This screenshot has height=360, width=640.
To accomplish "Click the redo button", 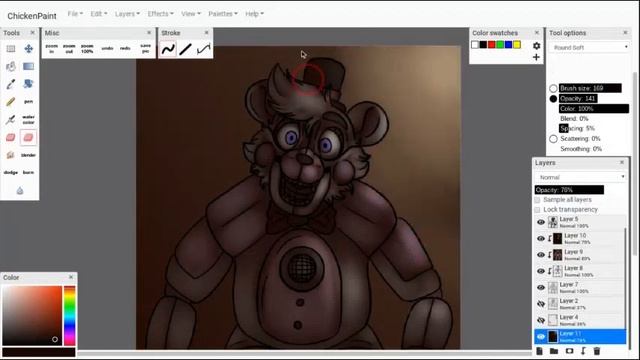I will pyautogui.click(x=125, y=49).
